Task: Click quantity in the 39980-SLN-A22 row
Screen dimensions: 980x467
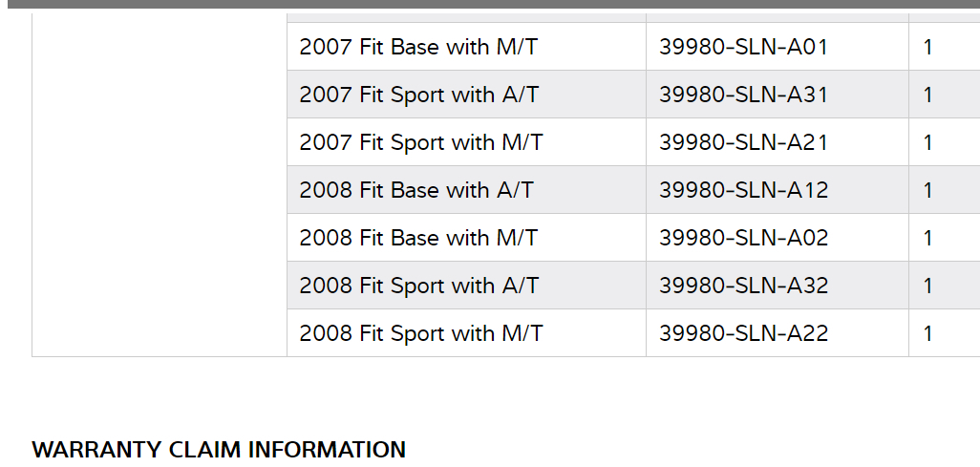Action: pos(928,333)
